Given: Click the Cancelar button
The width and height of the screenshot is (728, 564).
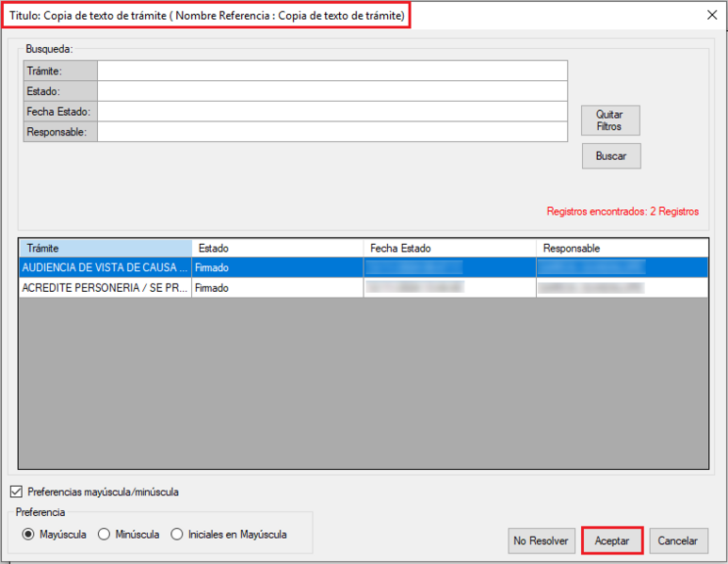Looking at the screenshot, I should (678, 540).
